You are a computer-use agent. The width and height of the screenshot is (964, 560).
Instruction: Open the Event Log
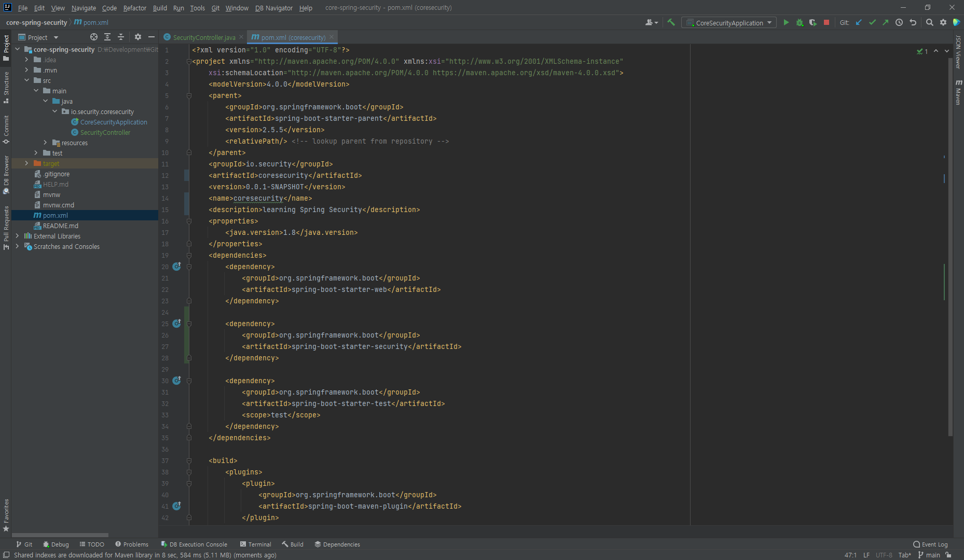(930, 544)
